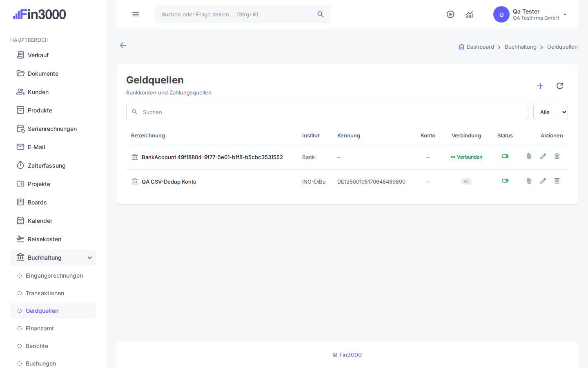Click the Status column header
588x368 pixels.
point(505,135)
